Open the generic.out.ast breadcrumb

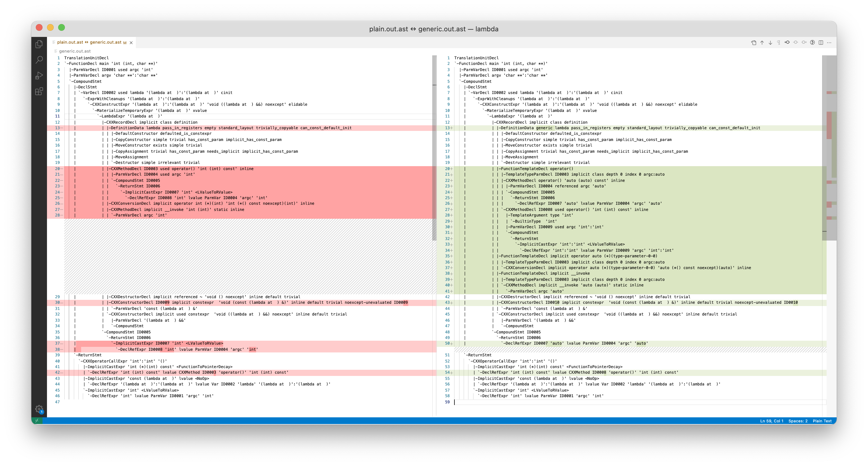point(75,51)
